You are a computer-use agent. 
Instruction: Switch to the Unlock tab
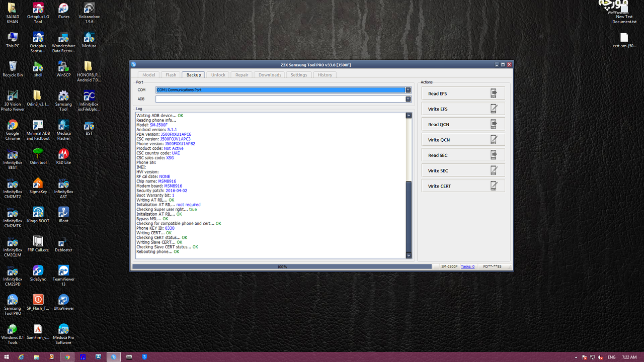pyautogui.click(x=218, y=75)
